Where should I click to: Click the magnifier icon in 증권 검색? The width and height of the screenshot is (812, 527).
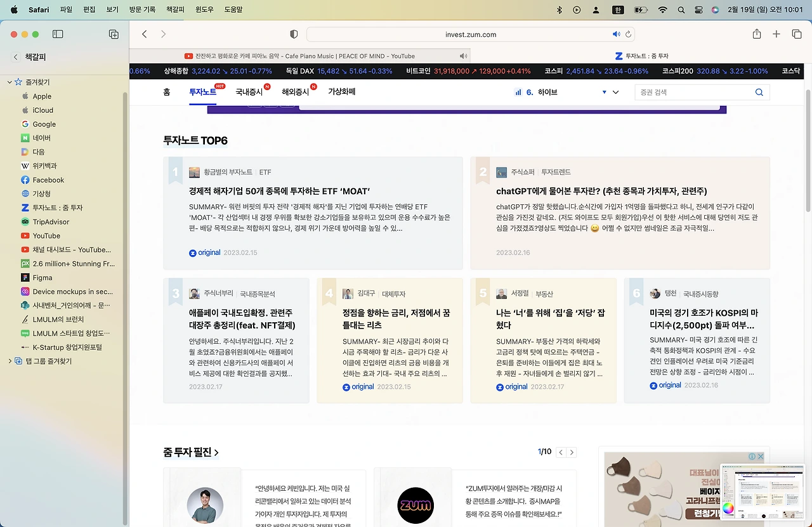759,93
